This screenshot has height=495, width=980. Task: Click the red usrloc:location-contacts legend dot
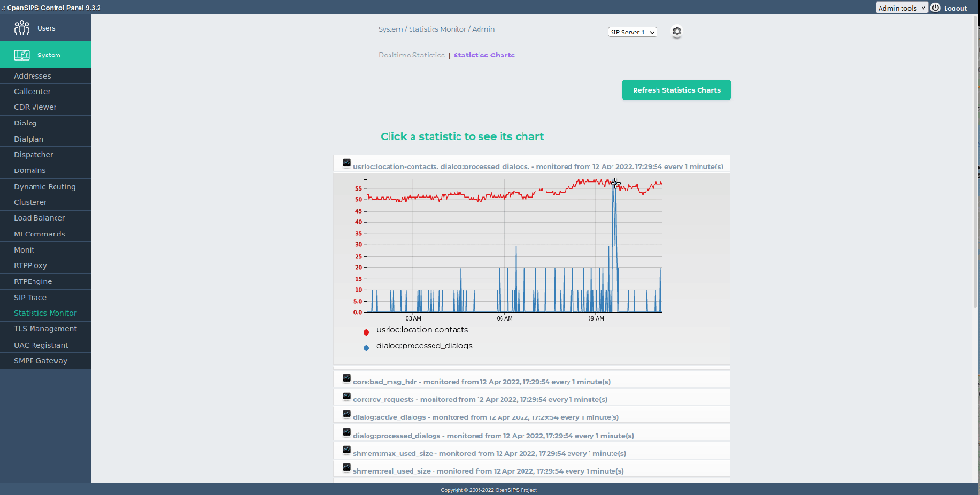[367, 331]
